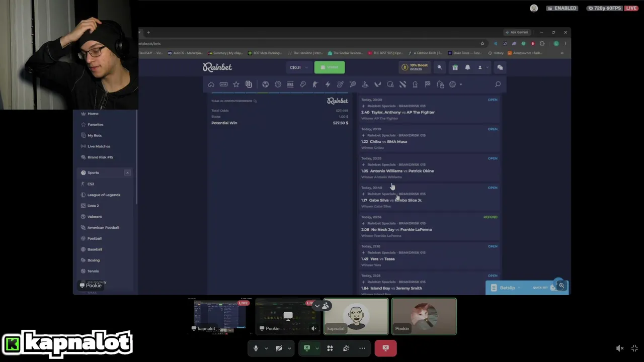Open the Vera vs Tessa bet

(x=429, y=255)
